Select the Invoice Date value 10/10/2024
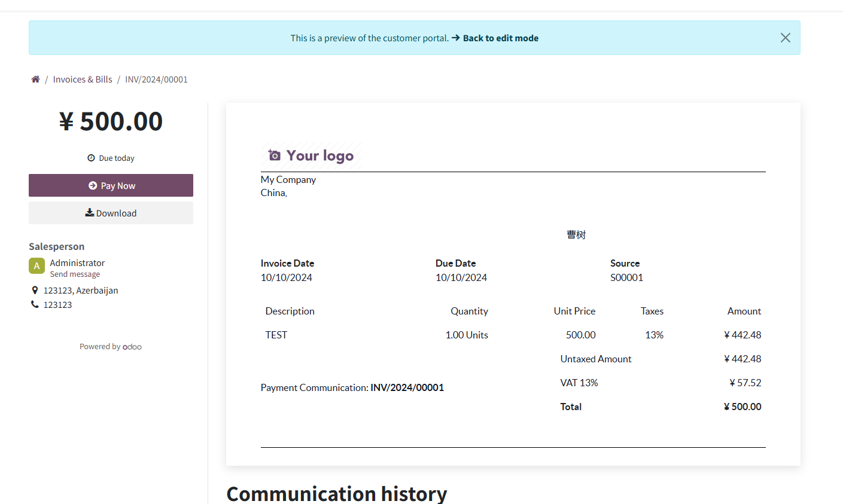 click(287, 277)
